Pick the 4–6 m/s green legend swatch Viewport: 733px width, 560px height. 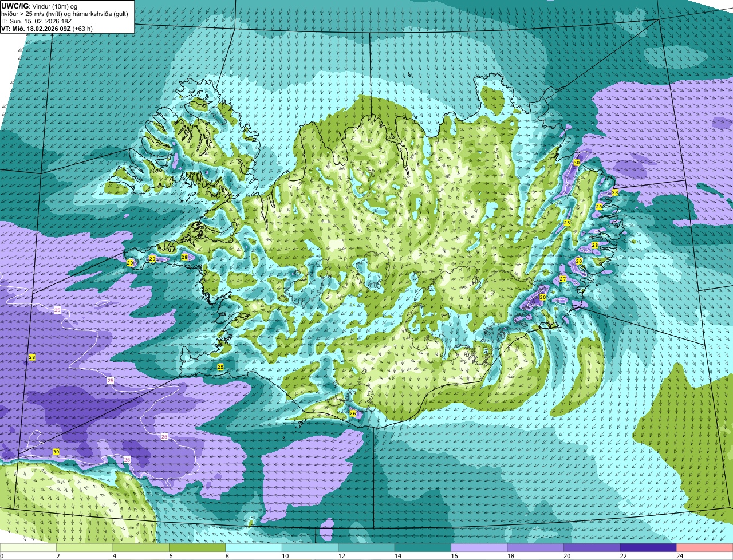pyautogui.click(x=141, y=548)
